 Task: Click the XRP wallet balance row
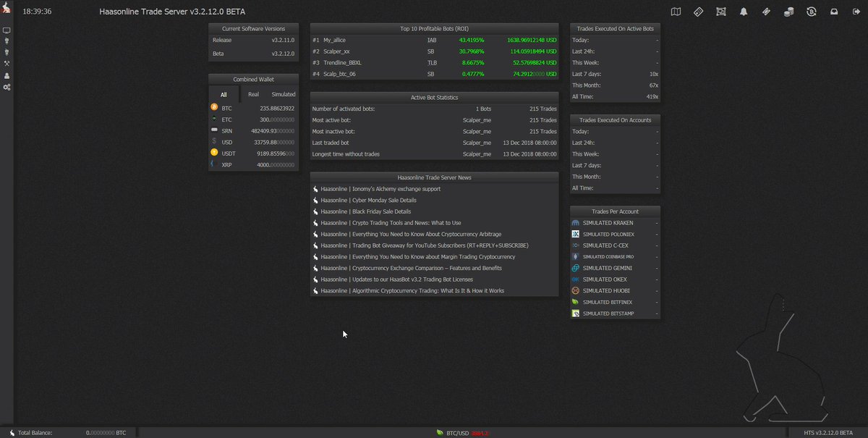coord(253,164)
